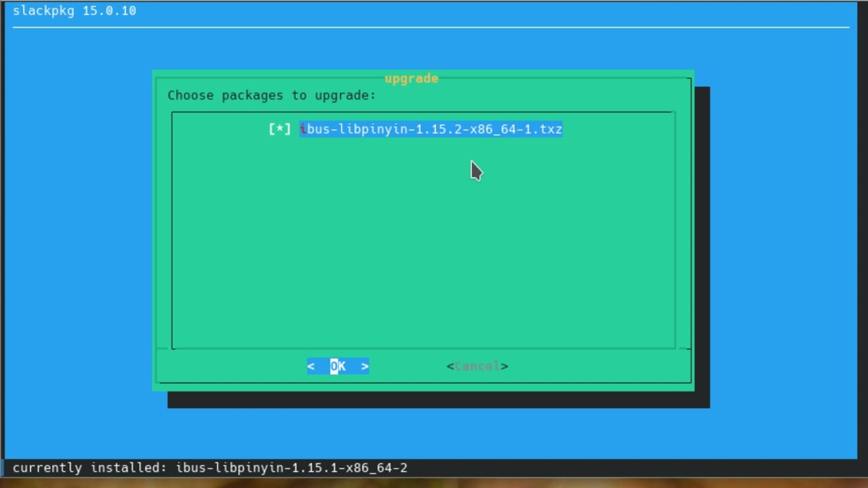Click the slackpkg 15.0.10 header text
This screenshot has height=488, width=868.
[75, 11]
